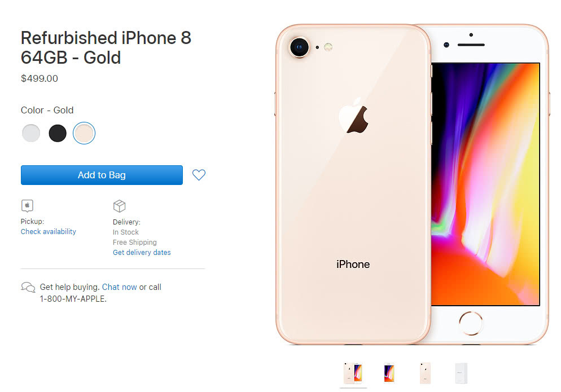Click the iPhone front display image

coord(485,184)
